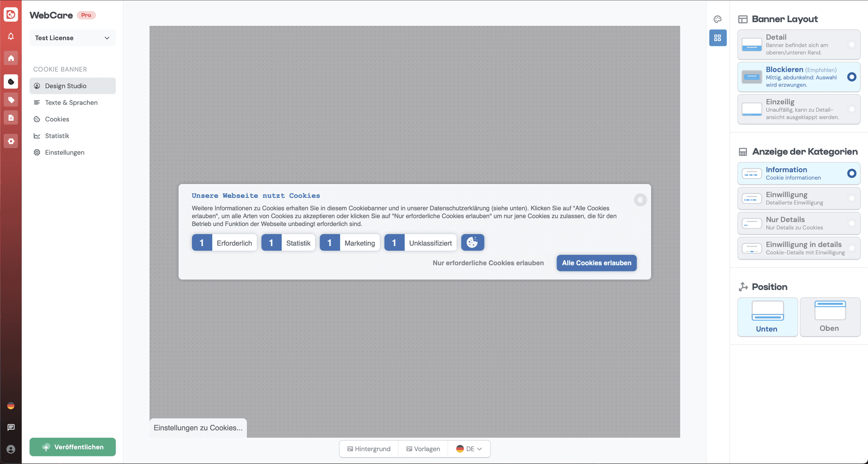Navigate to Statistik menu item
The height and width of the screenshot is (464, 868).
[57, 136]
